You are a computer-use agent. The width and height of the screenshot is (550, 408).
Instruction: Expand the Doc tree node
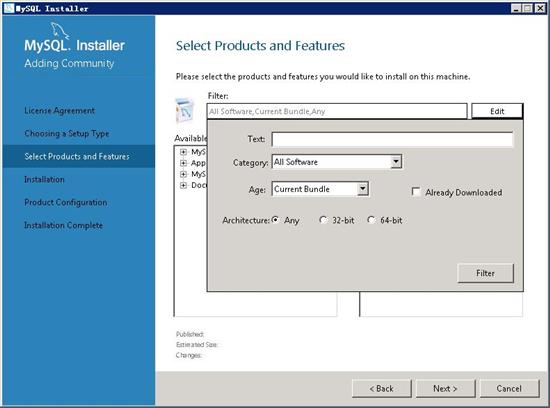[x=183, y=185]
